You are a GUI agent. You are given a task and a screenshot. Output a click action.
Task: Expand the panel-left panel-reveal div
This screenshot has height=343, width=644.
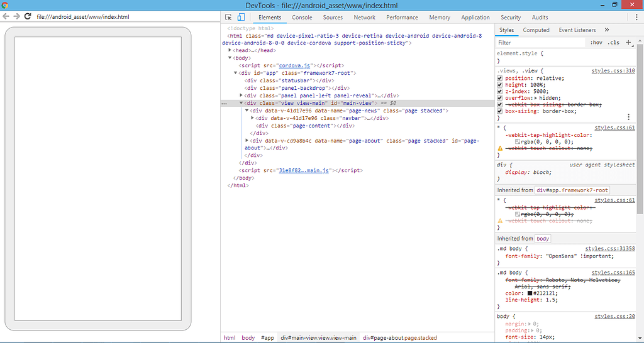coord(241,95)
